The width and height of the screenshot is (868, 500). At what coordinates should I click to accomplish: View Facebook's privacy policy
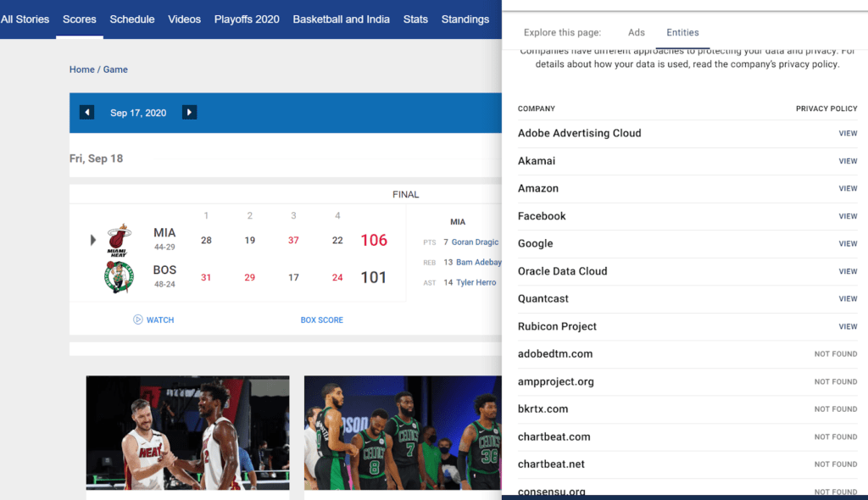click(848, 215)
